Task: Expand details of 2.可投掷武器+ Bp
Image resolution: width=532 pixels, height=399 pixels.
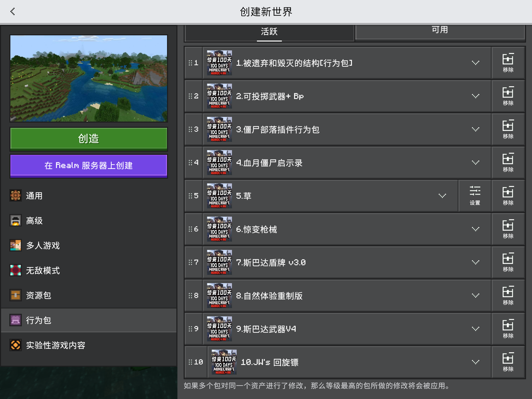Action: click(475, 96)
